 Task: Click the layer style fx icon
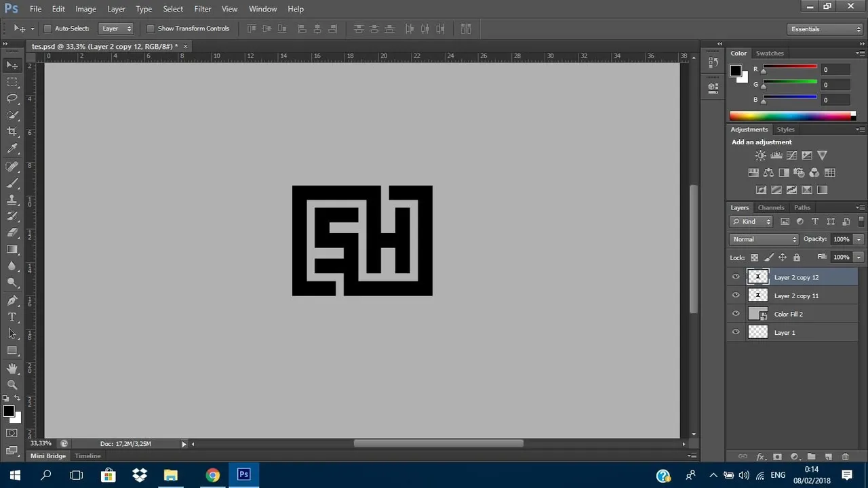(760, 457)
